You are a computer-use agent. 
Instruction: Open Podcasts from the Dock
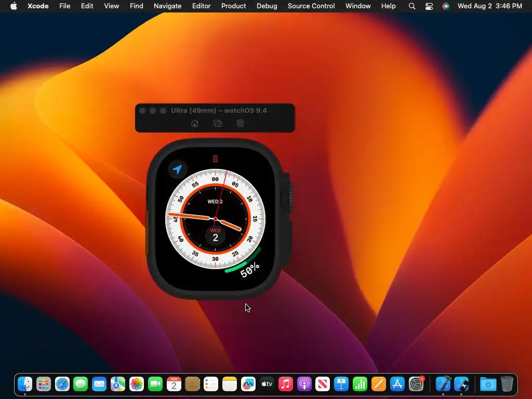[304, 384]
